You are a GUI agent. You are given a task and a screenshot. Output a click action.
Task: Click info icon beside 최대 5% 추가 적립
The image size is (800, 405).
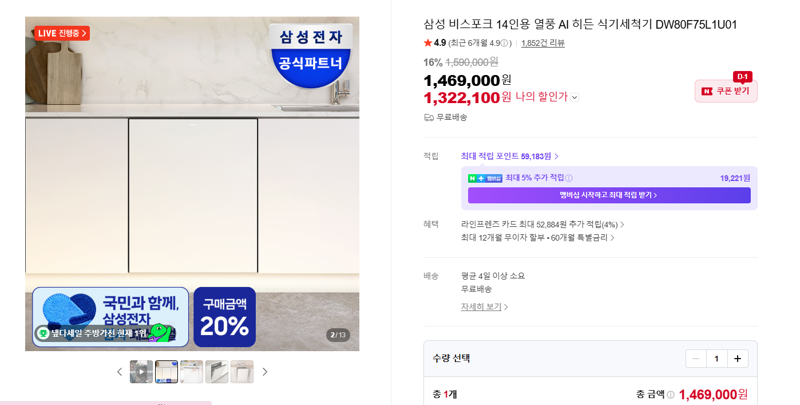[x=569, y=178]
